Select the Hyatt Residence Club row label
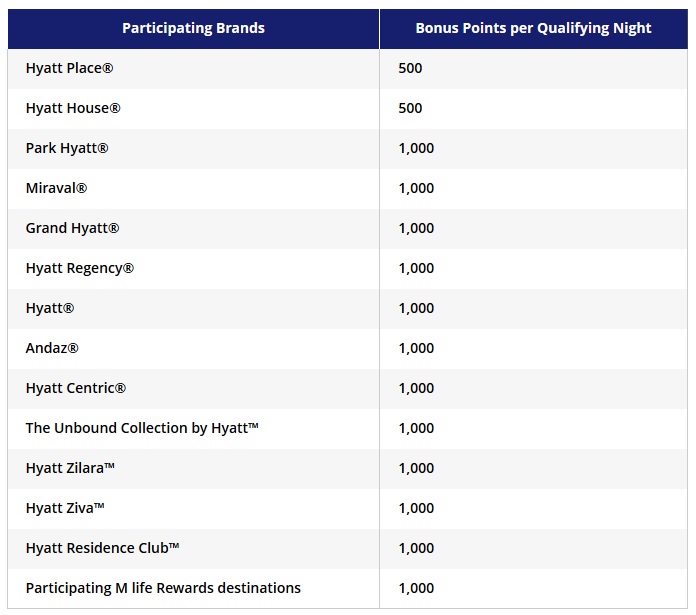696x615 pixels. pyautogui.click(x=103, y=548)
